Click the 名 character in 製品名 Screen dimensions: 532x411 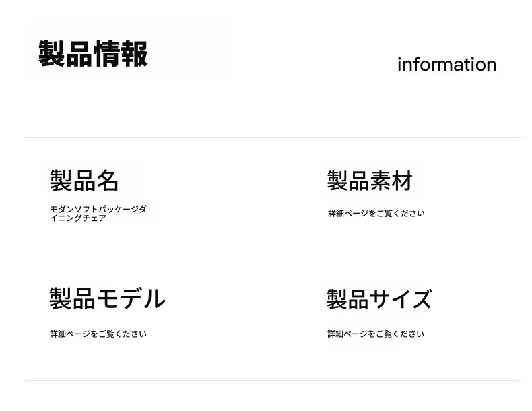tap(108, 181)
